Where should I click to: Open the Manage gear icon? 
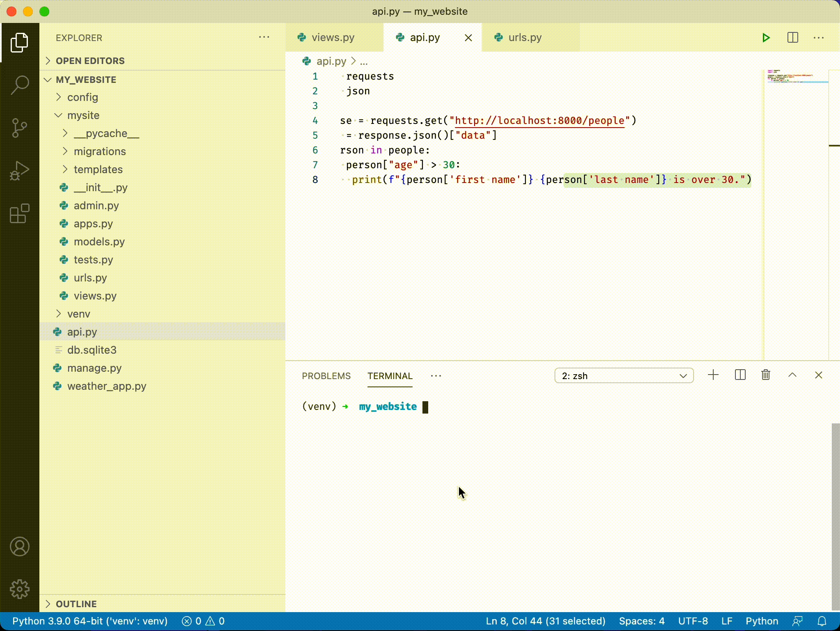coord(20,589)
